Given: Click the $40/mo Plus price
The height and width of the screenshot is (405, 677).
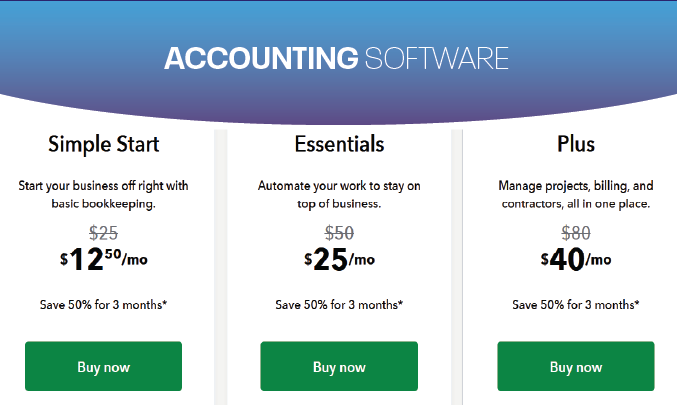Looking at the screenshot, I should pos(576,259).
